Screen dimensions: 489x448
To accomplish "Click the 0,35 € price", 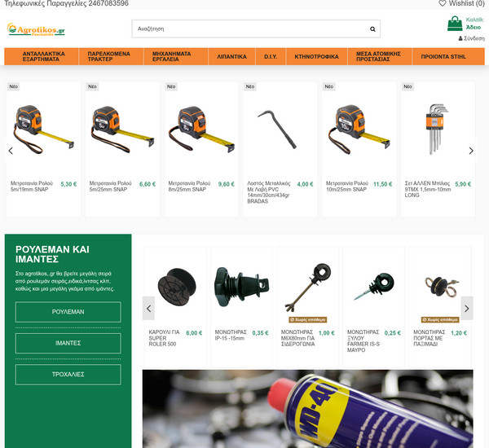I will point(260,333).
